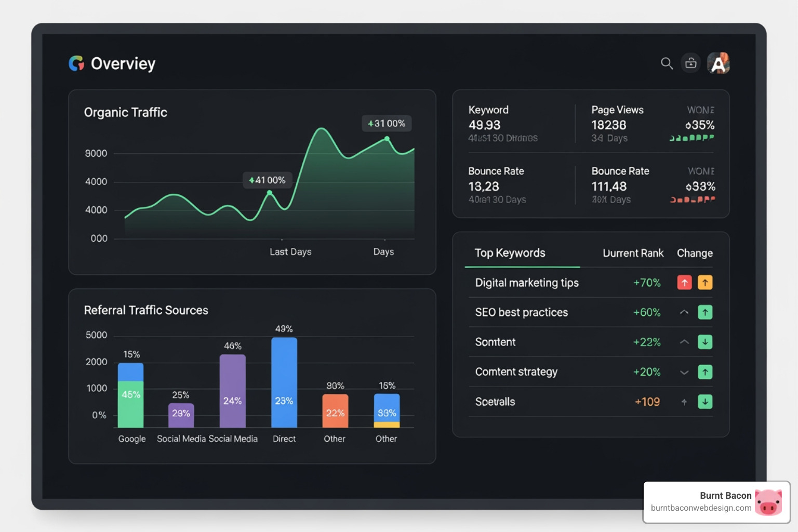
Task: Click the Overviey page title
Action: (x=123, y=63)
